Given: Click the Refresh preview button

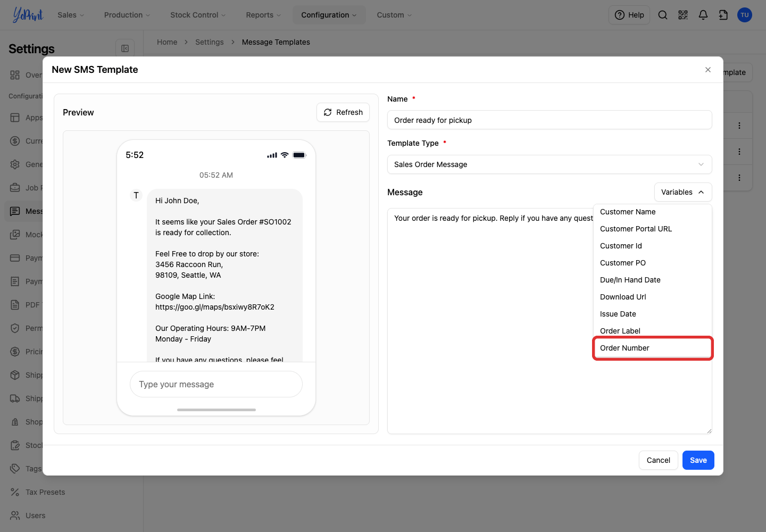Looking at the screenshot, I should (x=343, y=112).
